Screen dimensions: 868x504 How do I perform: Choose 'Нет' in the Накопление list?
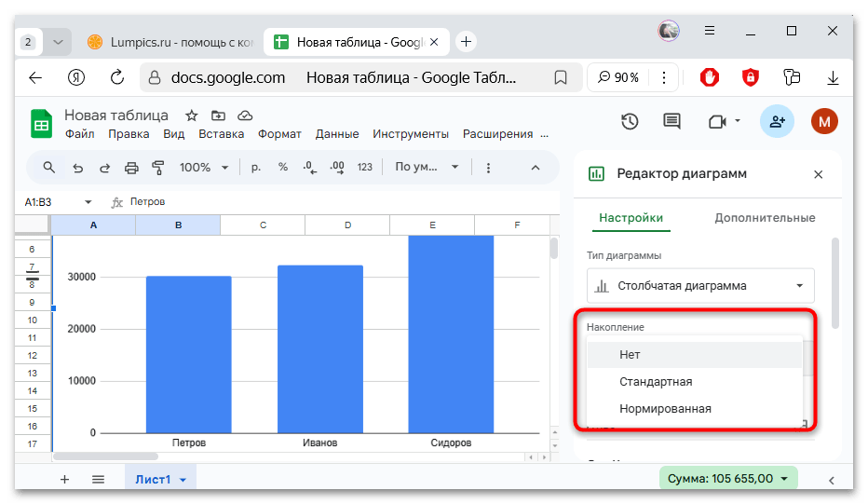[630, 355]
